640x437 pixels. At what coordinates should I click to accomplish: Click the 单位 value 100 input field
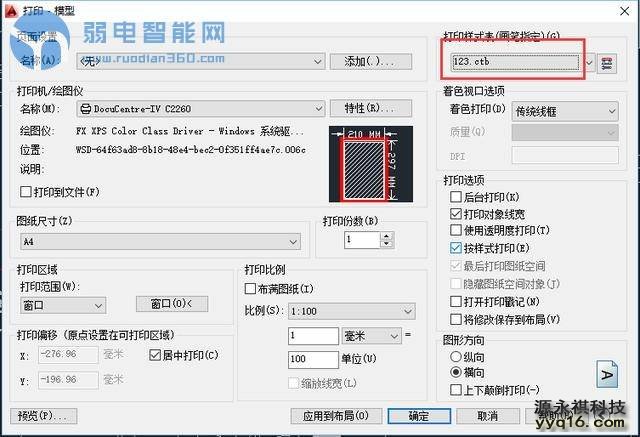pyautogui.click(x=312, y=359)
